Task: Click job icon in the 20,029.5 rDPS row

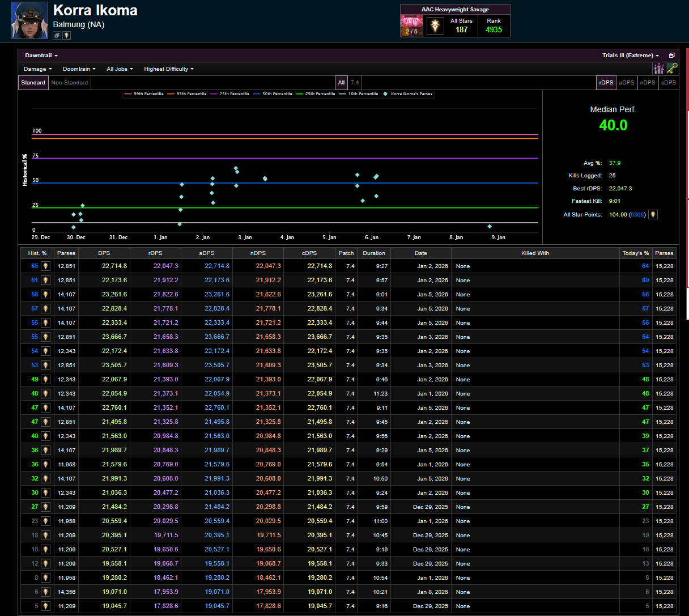Action: (x=45, y=521)
